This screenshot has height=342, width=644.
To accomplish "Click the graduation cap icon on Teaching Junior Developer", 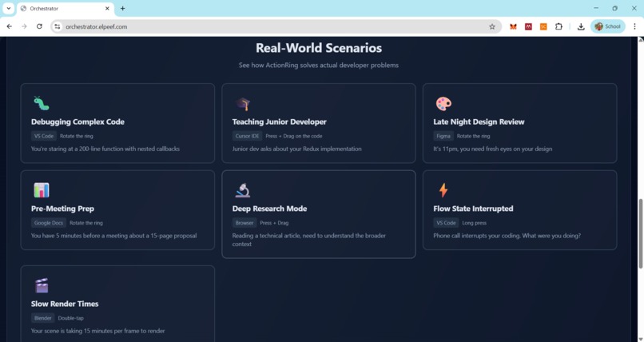I will point(242,104).
